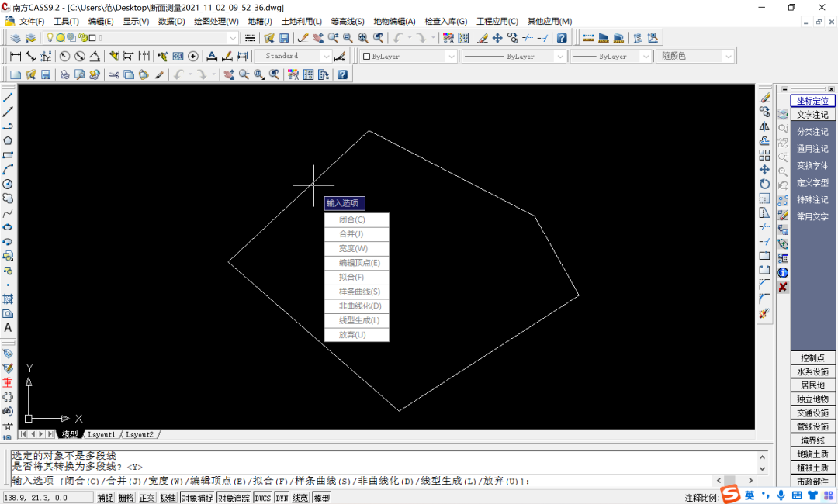Toggle 栅格 grid display
The image size is (838, 504).
click(126, 498)
